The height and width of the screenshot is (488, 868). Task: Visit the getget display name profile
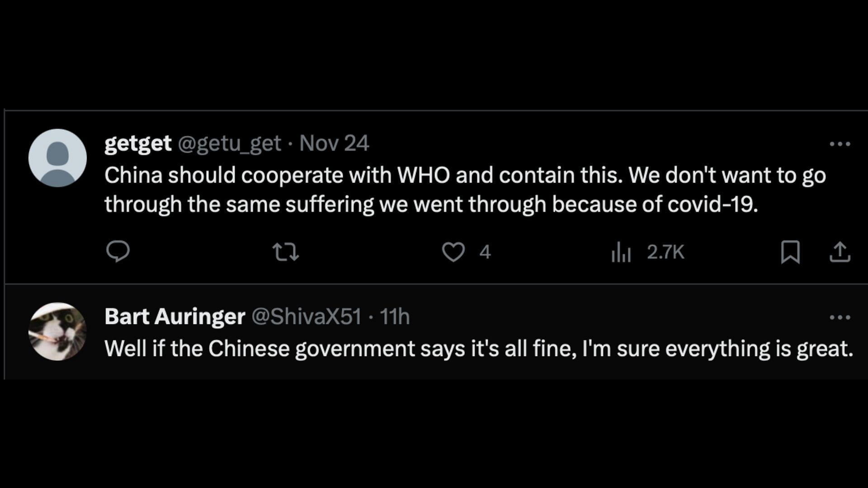[138, 144]
